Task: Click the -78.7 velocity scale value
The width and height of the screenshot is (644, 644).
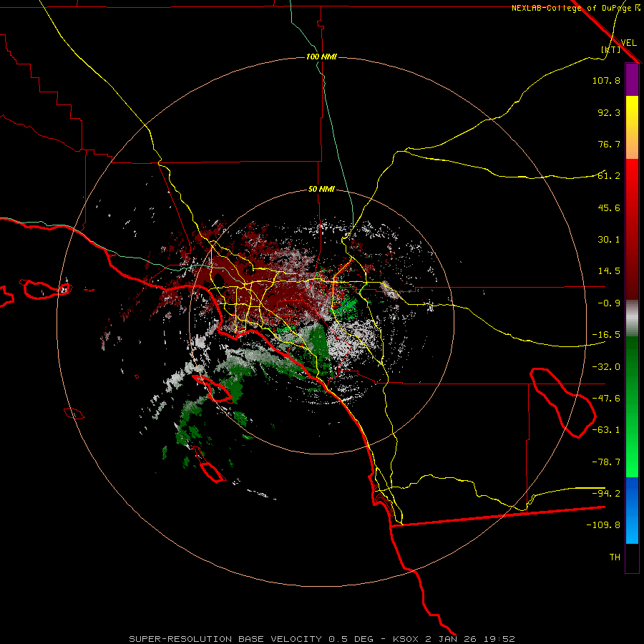Action: (x=606, y=462)
